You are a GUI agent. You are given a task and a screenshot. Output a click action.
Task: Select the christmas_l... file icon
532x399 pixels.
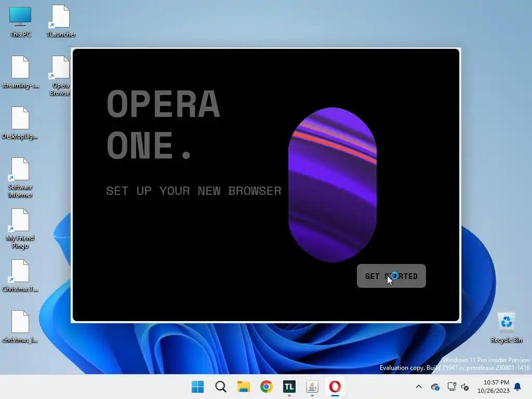point(20,327)
